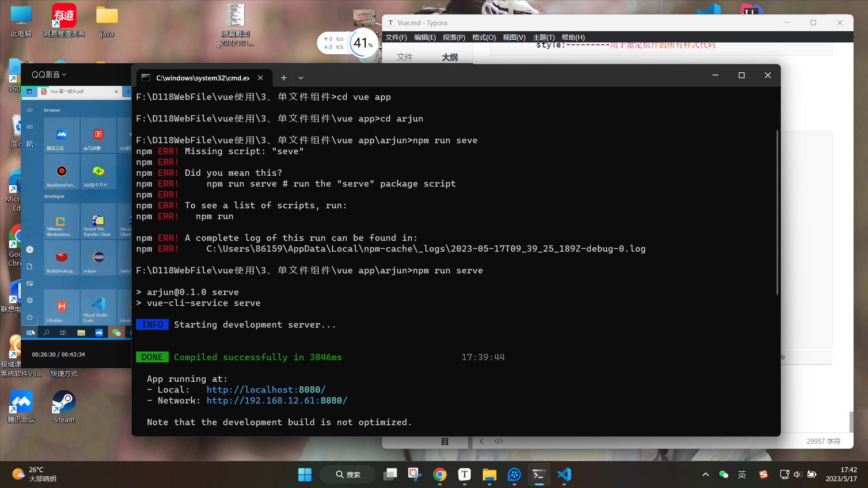Image resolution: width=868 pixels, height=488 pixels.
Task: Switch to 大纲 outline tab
Action: click(x=449, y=57)
